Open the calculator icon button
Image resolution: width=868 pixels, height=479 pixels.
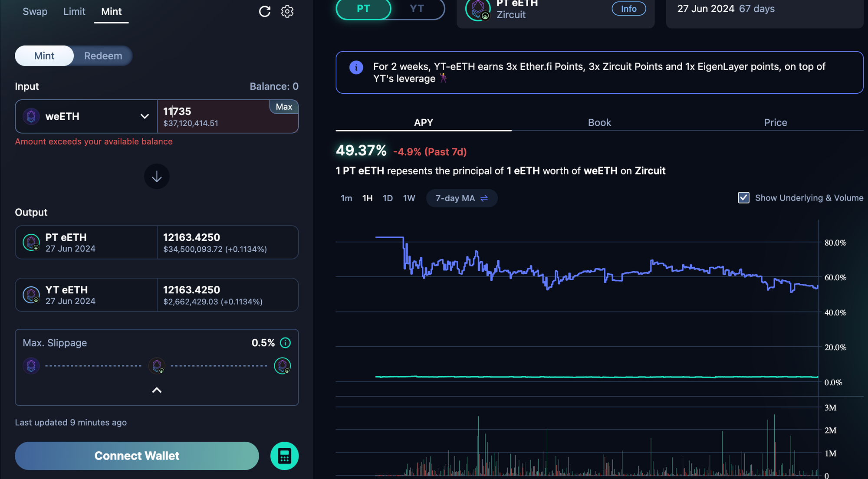[x=284, y=456]
